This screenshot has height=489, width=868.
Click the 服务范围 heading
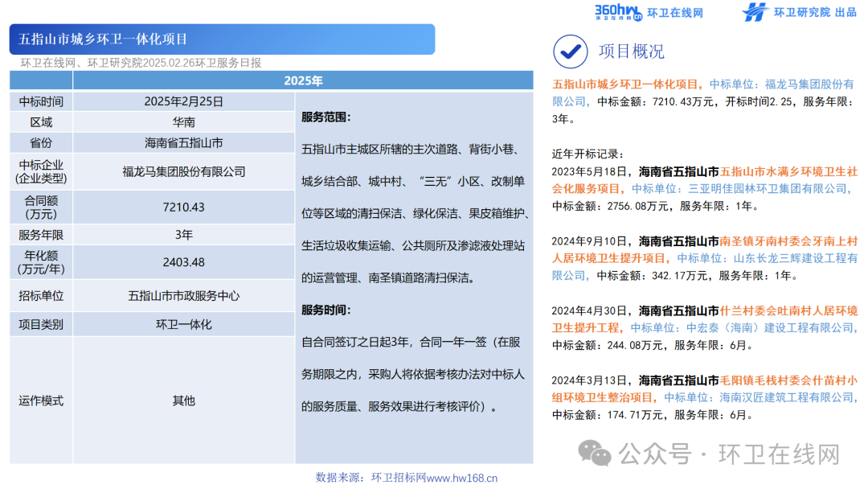click(326, 117)
